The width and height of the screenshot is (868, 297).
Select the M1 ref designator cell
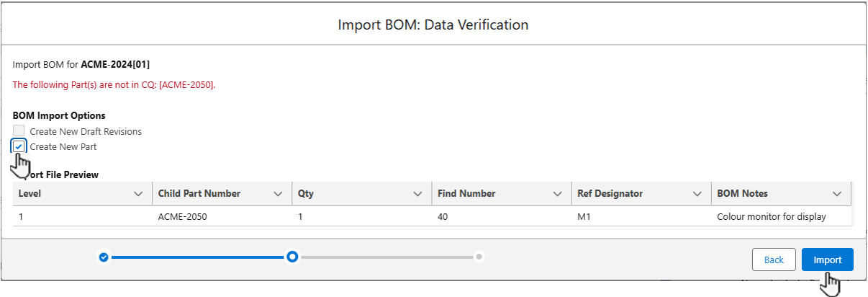[584, 216]
